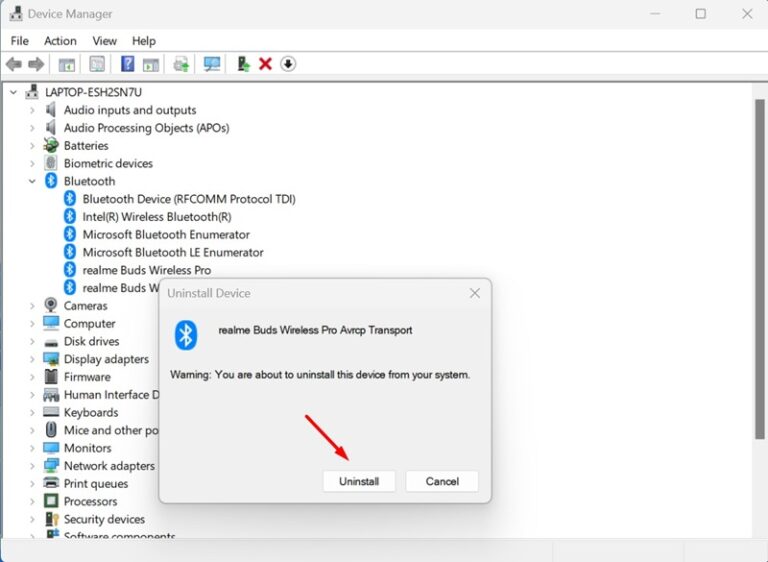This screenshot has height=562, width=768.
Task: Close the Uninstall Device dialog
Action: click(475, 293)
